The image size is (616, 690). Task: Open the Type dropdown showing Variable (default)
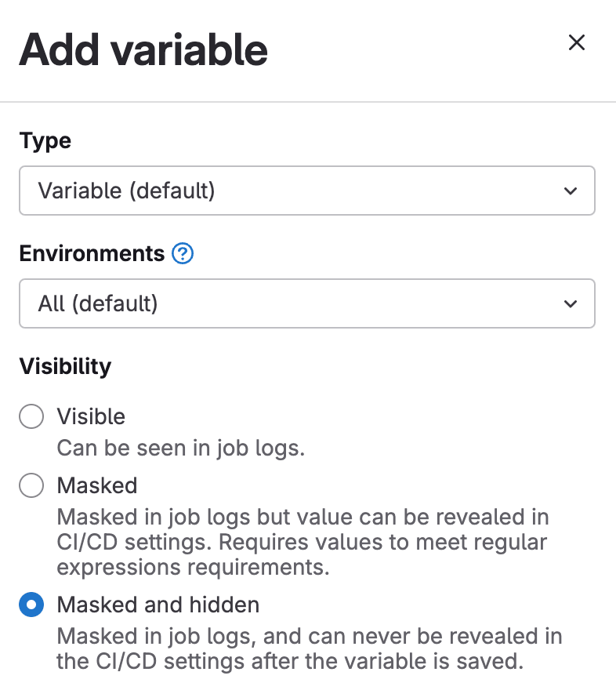[x=306, y=191]
